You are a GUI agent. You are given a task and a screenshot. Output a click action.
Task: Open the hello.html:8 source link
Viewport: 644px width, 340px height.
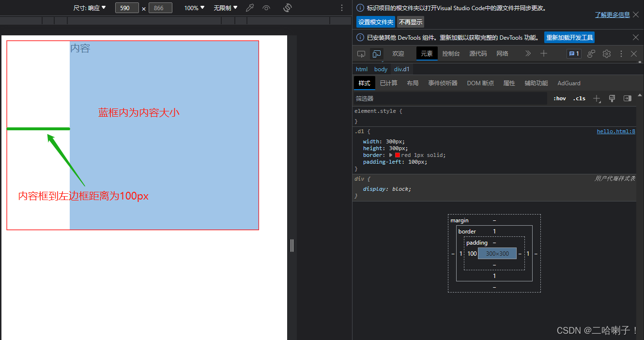616,131
